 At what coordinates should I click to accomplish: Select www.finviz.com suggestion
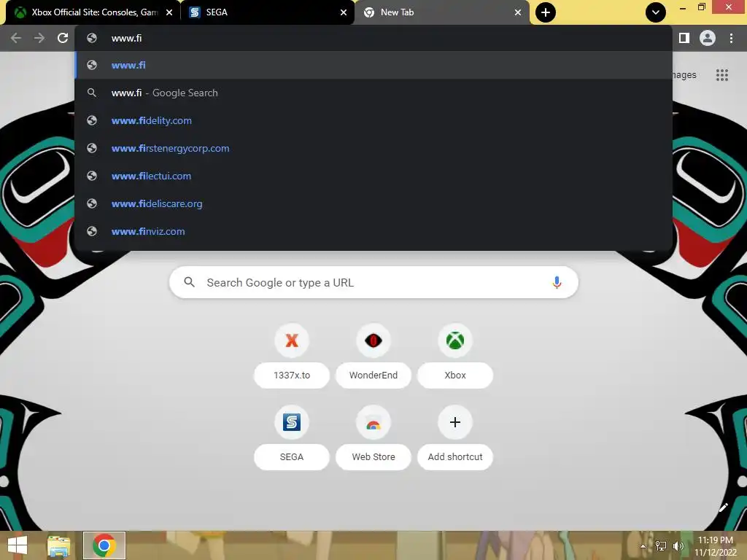(x=373, y=231)
